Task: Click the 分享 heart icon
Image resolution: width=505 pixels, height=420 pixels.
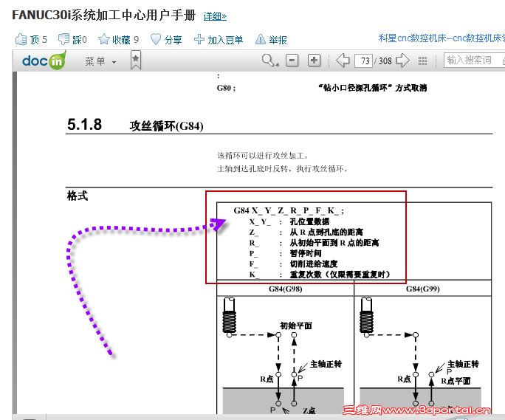Action: [x=156, y=39]
